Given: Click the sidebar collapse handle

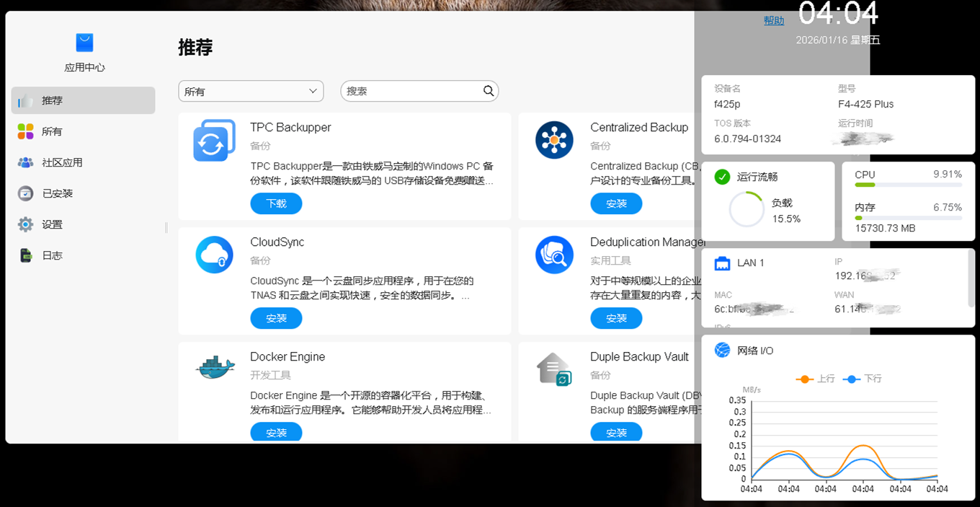Looking at the screenshot, I should point(166,227).
